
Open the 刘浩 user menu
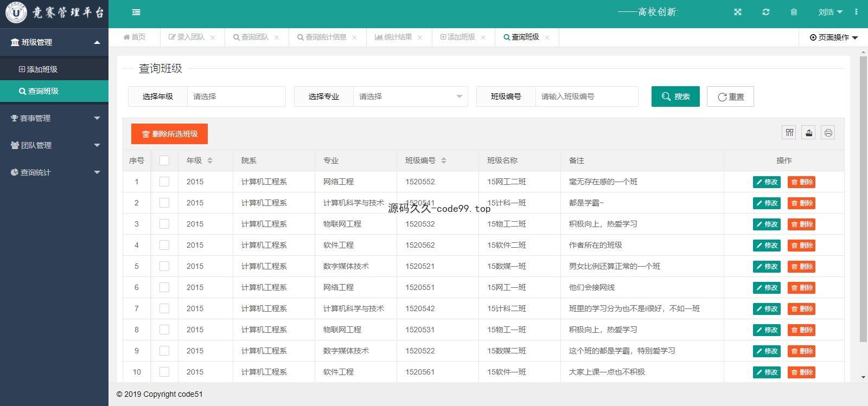830,12
